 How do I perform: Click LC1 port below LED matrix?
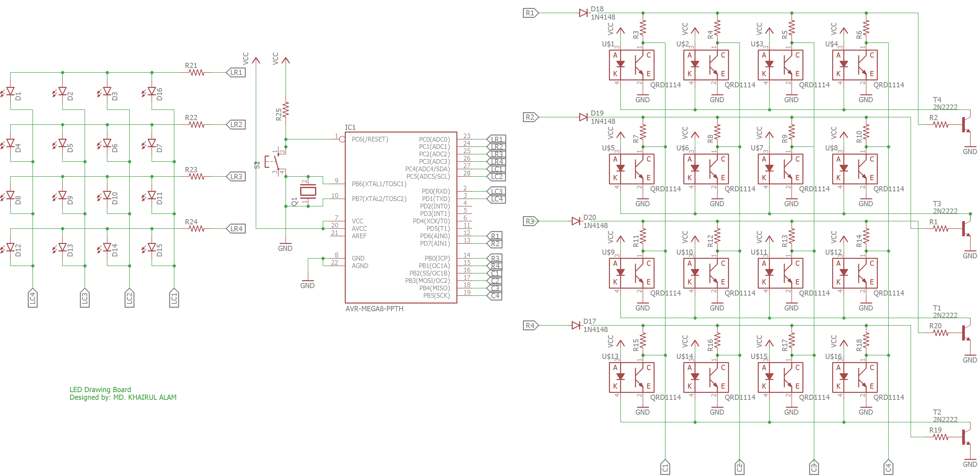pyautogui.click(x=174, y=298)
